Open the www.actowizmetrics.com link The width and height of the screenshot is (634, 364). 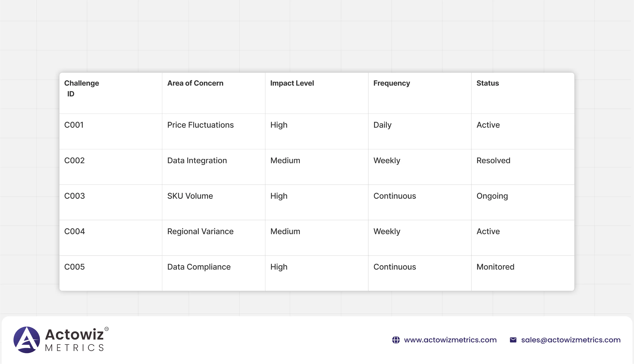pos(450,340)
